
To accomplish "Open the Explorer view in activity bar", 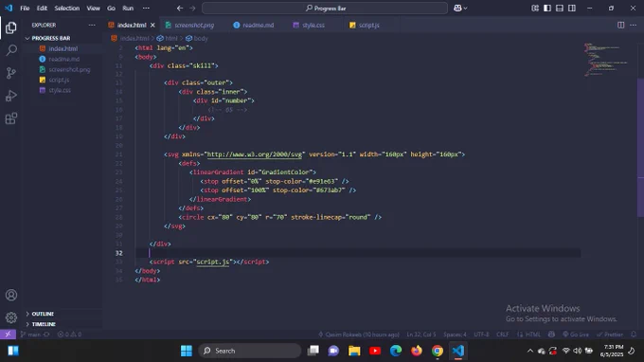I will click(11, 27).
